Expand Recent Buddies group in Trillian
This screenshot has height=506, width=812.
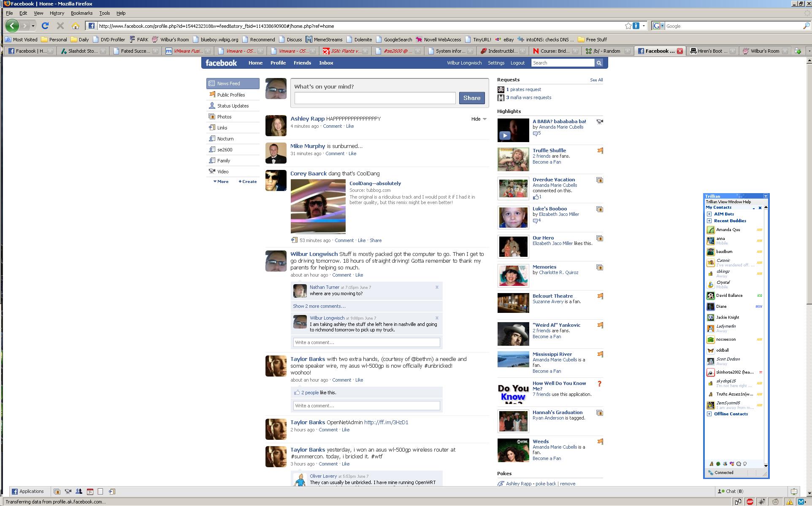709,221
